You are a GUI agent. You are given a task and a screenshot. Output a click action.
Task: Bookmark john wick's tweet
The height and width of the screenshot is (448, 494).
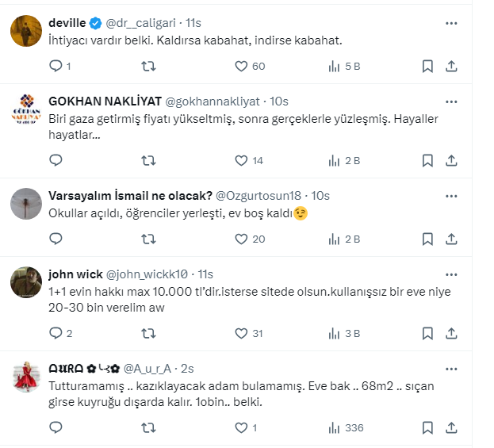click(x=427, y=334)
